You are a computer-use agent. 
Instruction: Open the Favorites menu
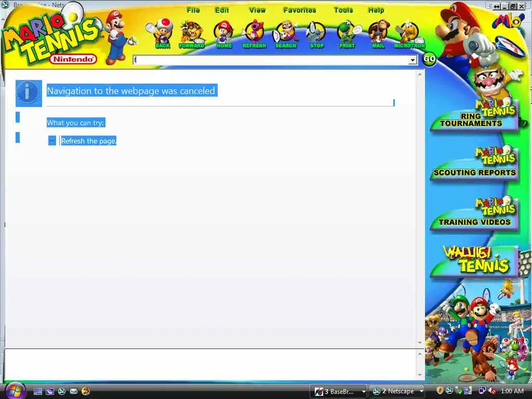coord(300,10)
